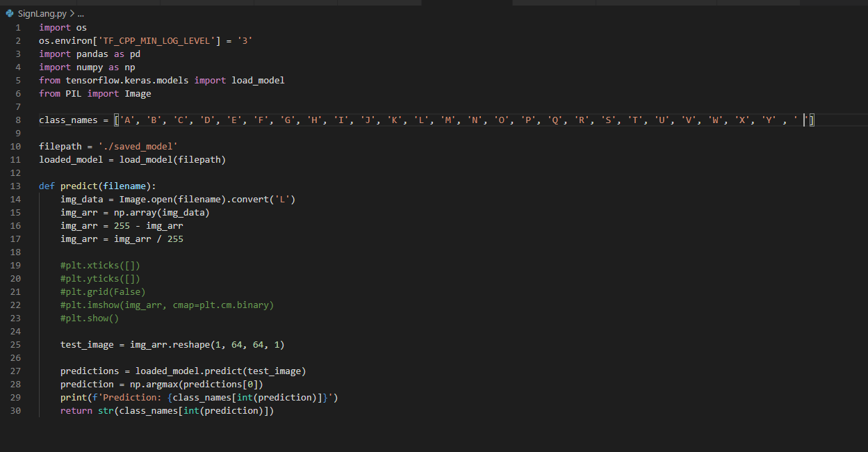Click the 'def' keyword on line 13

coord(47,186)
